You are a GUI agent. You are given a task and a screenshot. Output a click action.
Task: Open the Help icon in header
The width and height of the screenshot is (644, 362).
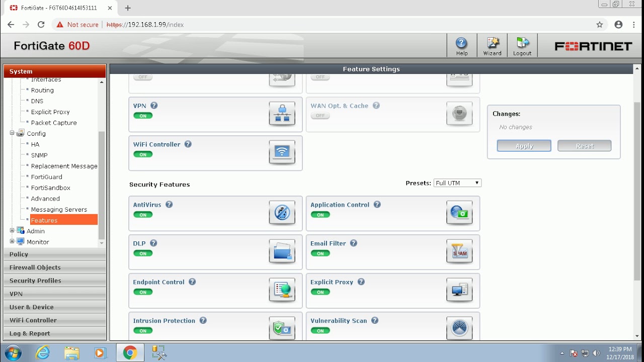(461, 46)
